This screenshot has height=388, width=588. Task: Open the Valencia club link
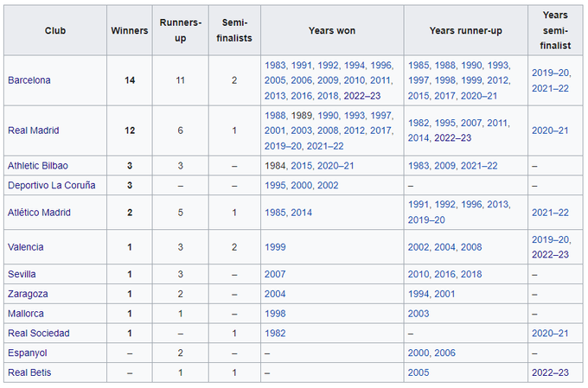coord(26,247)
